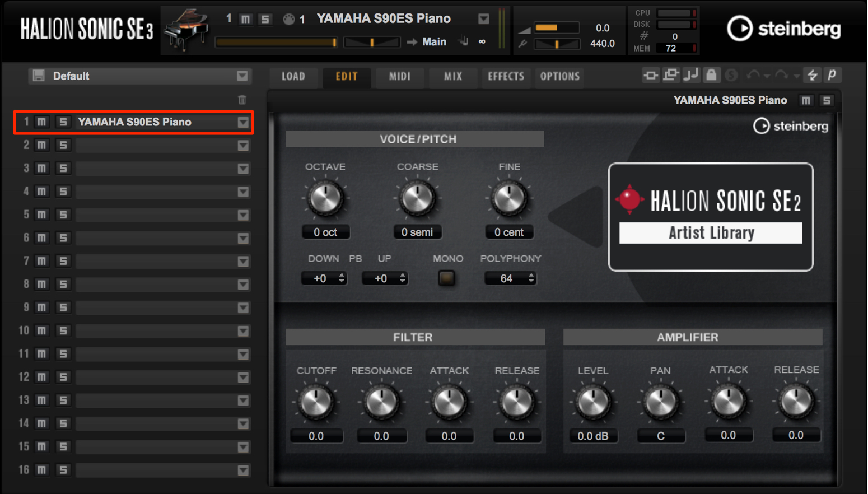
Task: Click the master volume slider
Action: click(x=557, y=27)
